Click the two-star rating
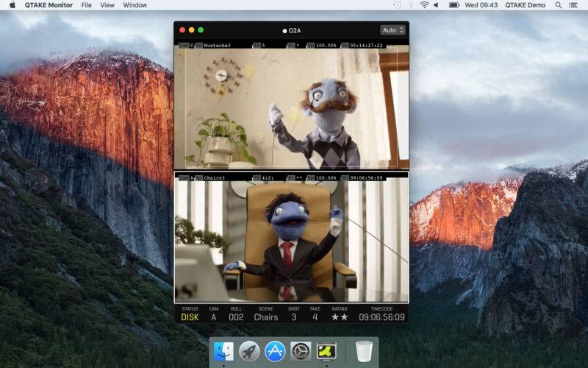 coord(340,317)
